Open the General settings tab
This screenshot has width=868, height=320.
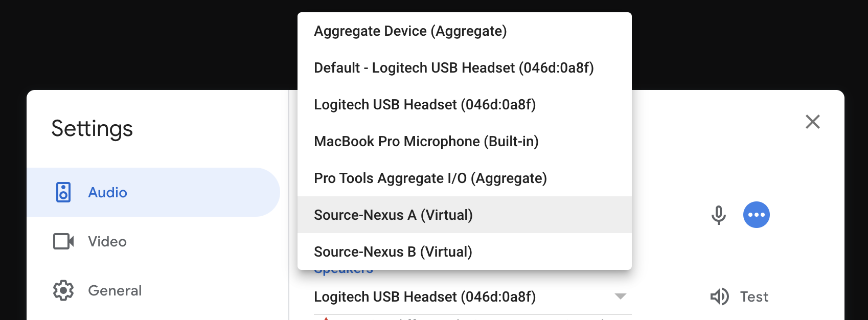coord(115,290)
